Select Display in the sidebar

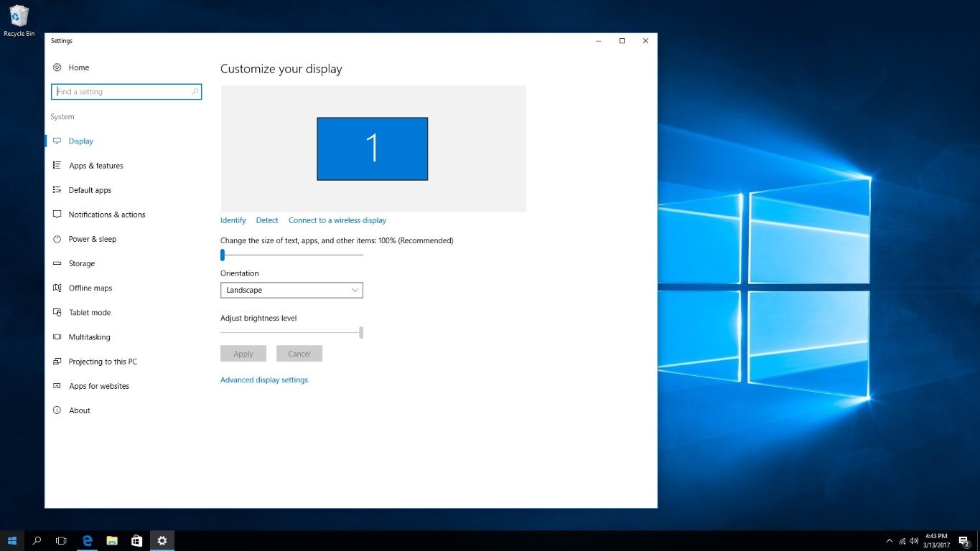pos(80,141)
